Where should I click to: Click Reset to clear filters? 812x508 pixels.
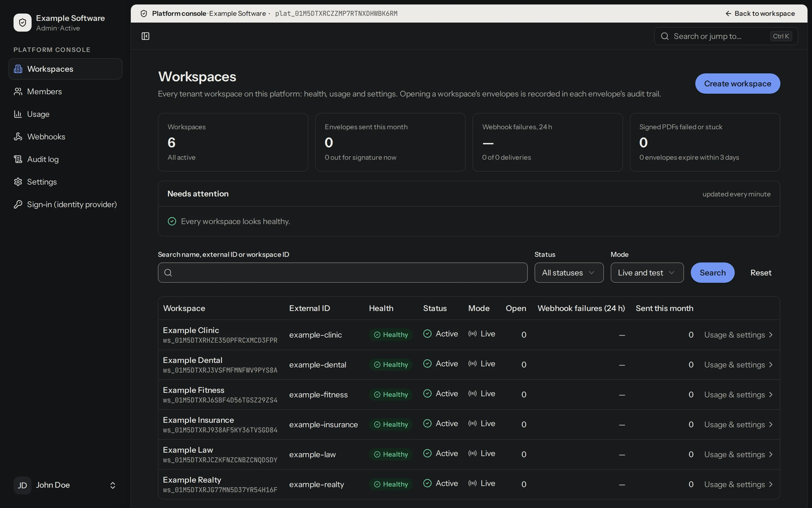click(x=761, y=272)
